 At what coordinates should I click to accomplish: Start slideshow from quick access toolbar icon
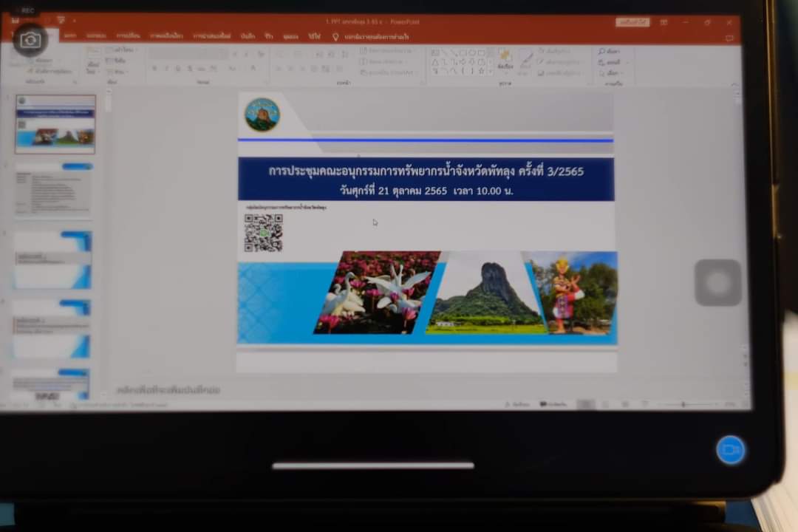click(x=61, y=21)
